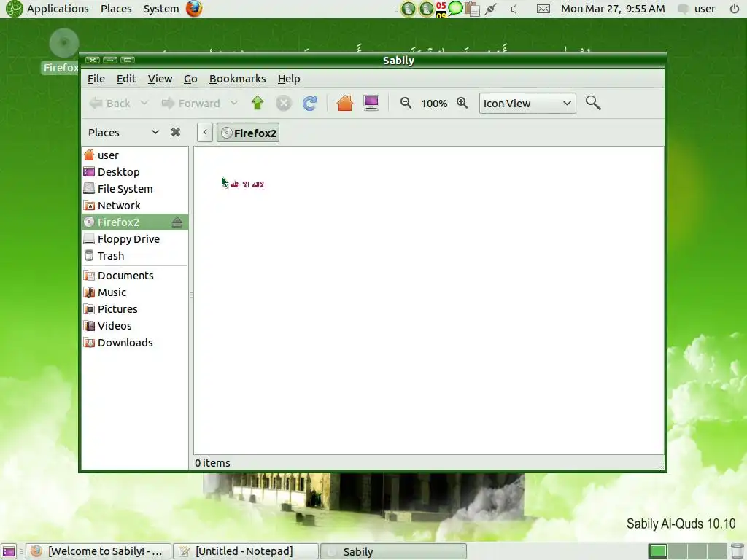Image resolution: width=747 pixels, height=560 pixels.
Task: Click the path bar left scroll arrow
Action: 205,133
